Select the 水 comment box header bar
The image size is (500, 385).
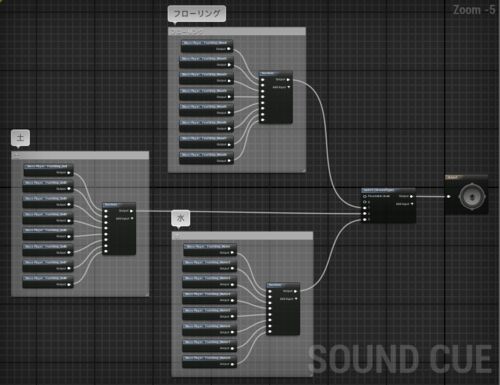(242, 236)
